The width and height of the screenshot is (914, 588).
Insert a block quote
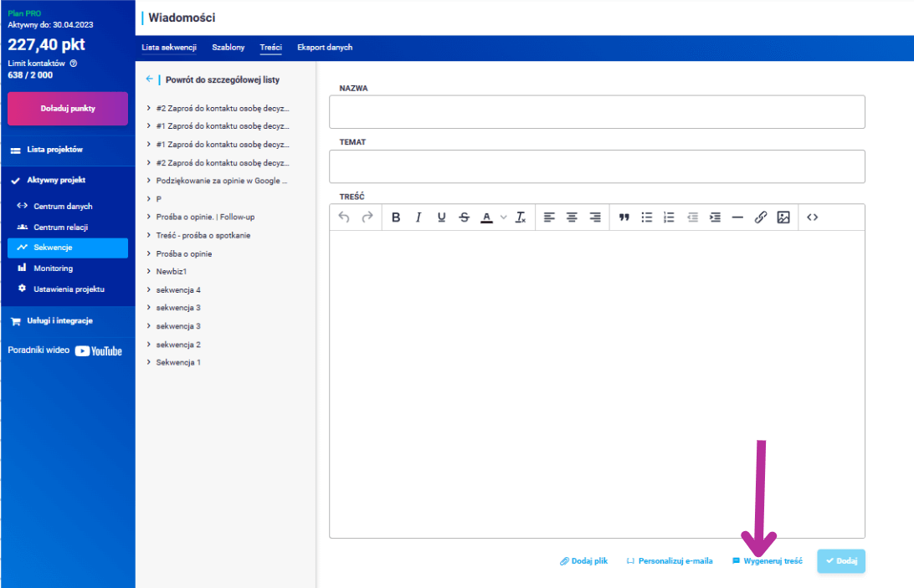coord(624,217)
